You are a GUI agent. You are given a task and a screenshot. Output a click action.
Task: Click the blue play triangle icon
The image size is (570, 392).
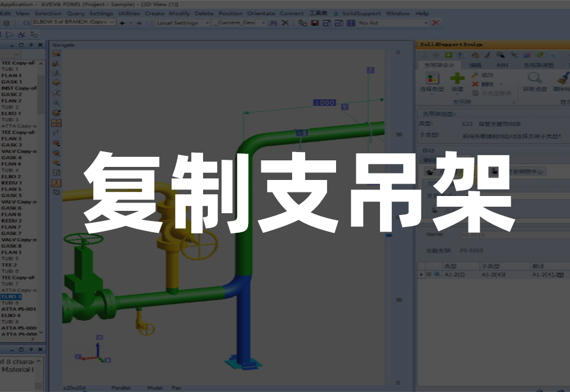pos(9,34)
